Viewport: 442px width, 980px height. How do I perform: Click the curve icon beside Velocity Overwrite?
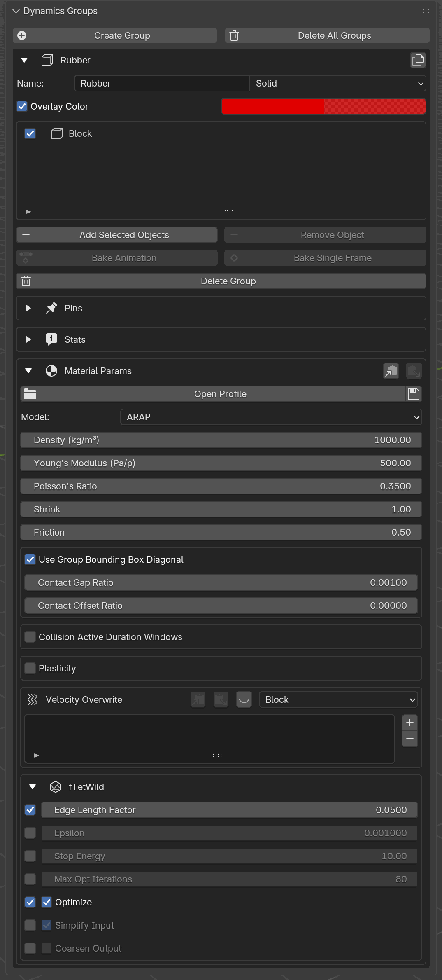pyautogui.click(x=244, y=699)
